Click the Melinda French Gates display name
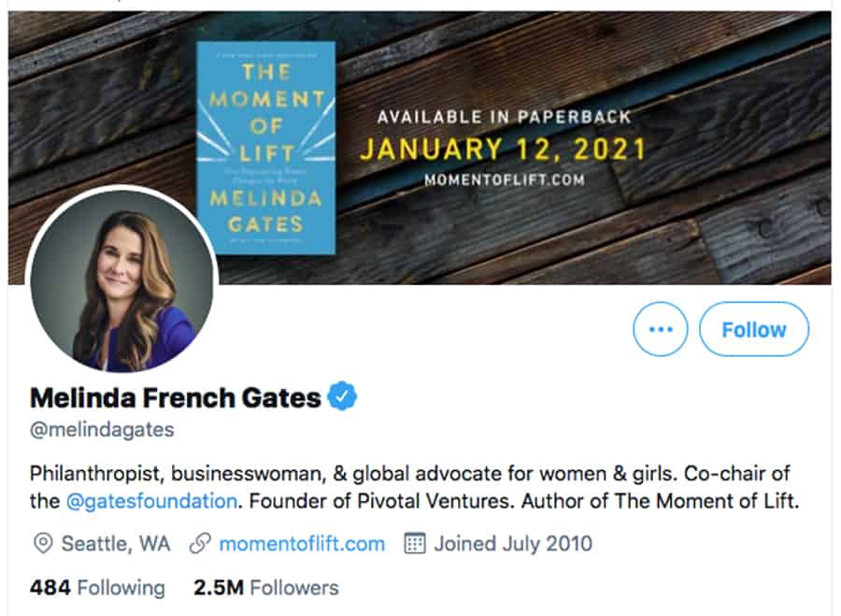 (x=176, y=398)
